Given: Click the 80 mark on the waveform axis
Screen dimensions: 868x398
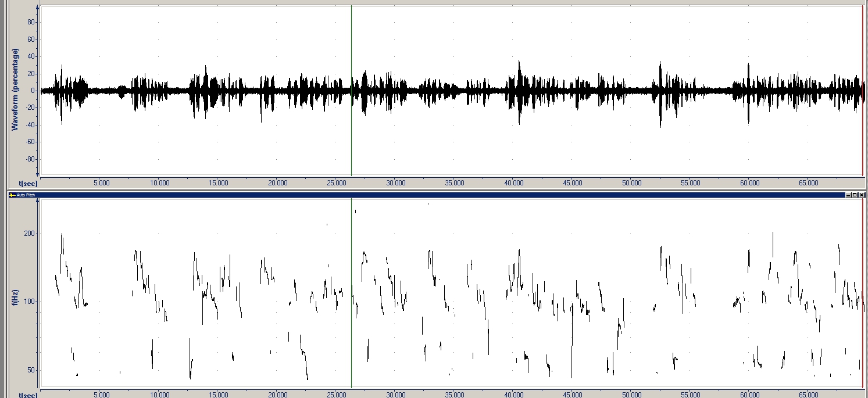Looking at the screenshot, I should (32, 22).
